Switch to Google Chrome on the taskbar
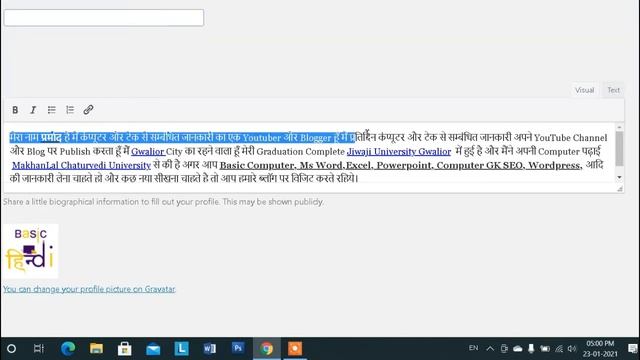Image resolution: width=640 pixels, height=360 pixels. click(267, 349)
